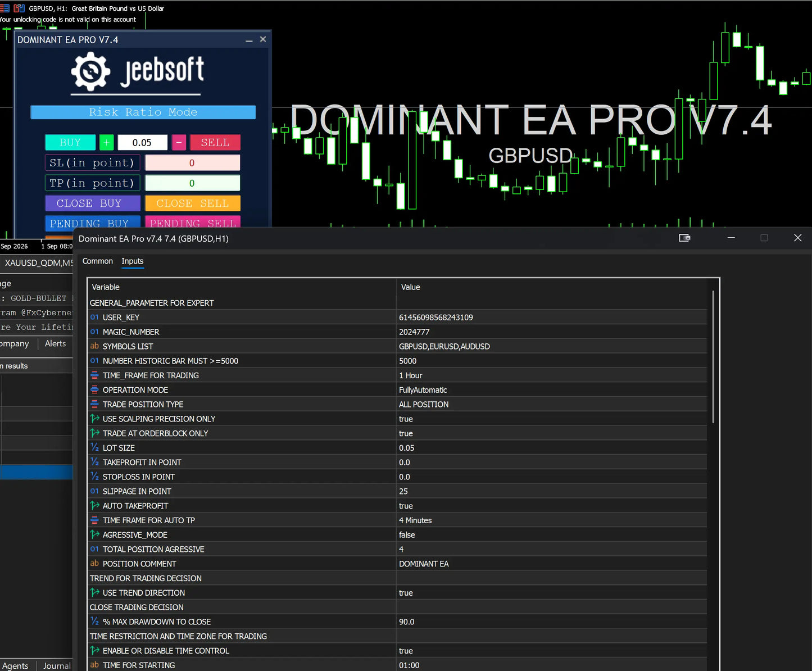The image size is (812, 671).
Task: Click the TRADE POSITION TYPE enum icon
Action: 94,404
